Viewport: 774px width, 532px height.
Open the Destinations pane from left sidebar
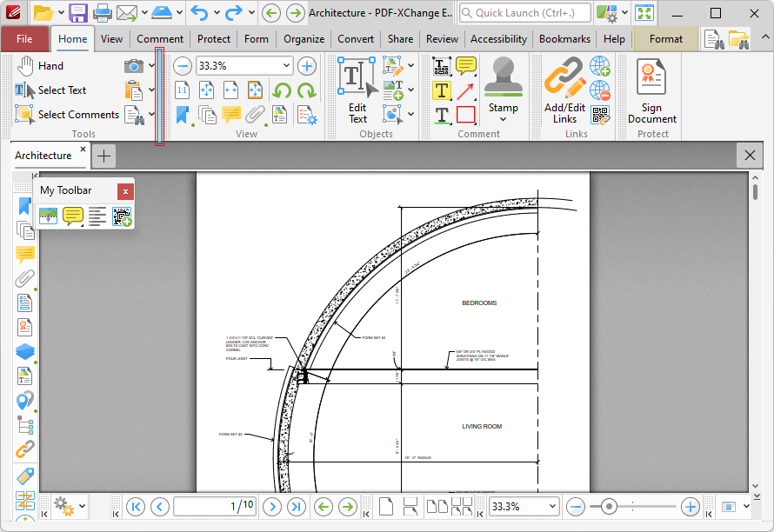[x=24, y=400]
